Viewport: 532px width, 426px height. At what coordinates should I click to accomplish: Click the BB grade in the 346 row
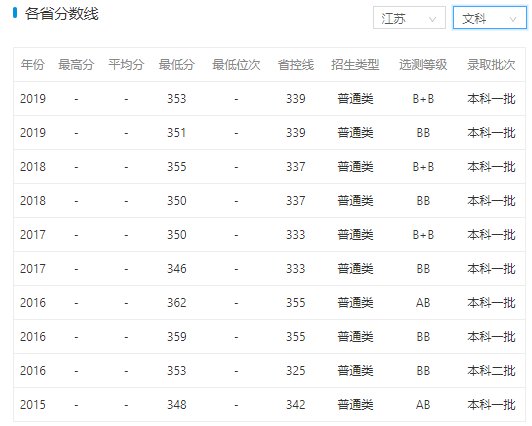coord(423,269)
